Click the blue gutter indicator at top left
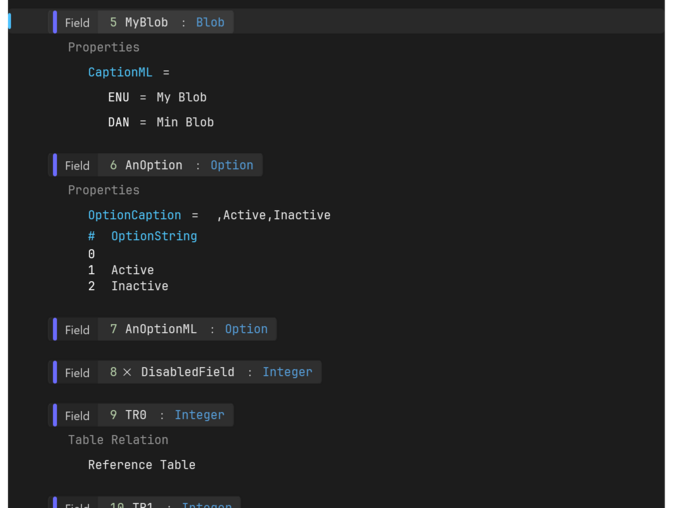The width and height of the screenshot is (673, 508). click(9, 21)
